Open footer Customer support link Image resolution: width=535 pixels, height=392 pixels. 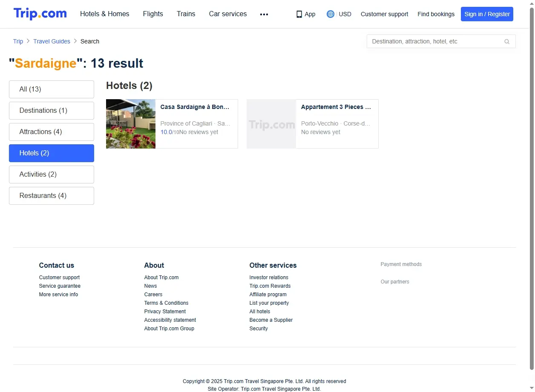(x=59, y=278)
